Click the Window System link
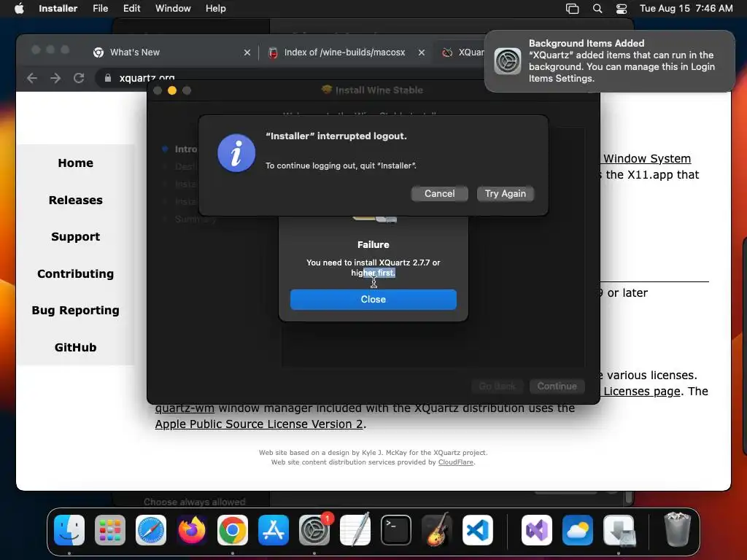The width and height of the screenshot is (747, 560). tap(646, 158)
